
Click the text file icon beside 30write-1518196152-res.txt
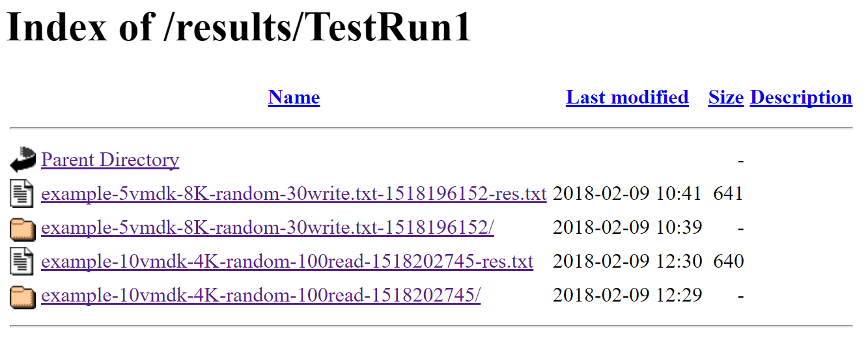coord(22,194)
